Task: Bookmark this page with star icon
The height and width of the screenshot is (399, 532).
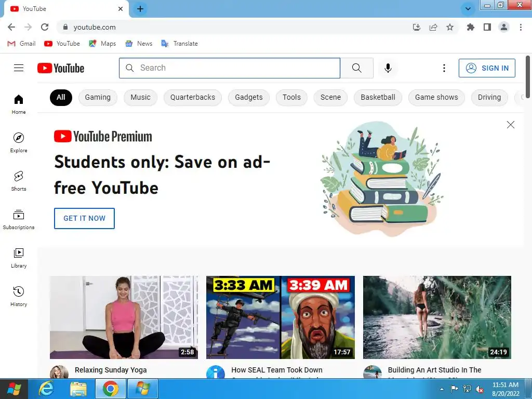Action: 450,27
